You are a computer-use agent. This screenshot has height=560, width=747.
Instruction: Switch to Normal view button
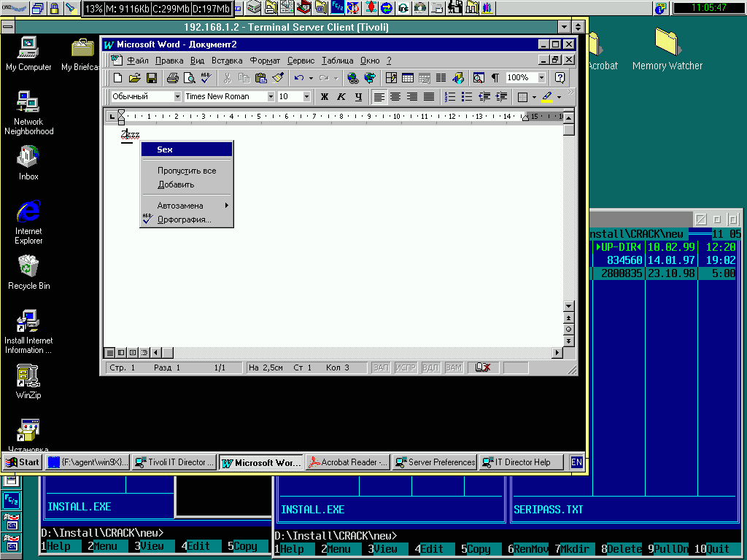[x=109, y=352]
